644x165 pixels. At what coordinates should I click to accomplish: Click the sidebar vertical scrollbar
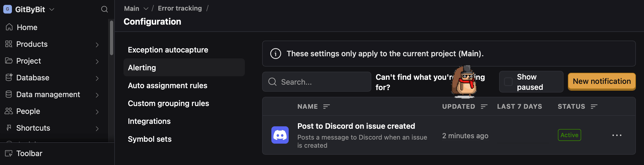click(111, 38)
